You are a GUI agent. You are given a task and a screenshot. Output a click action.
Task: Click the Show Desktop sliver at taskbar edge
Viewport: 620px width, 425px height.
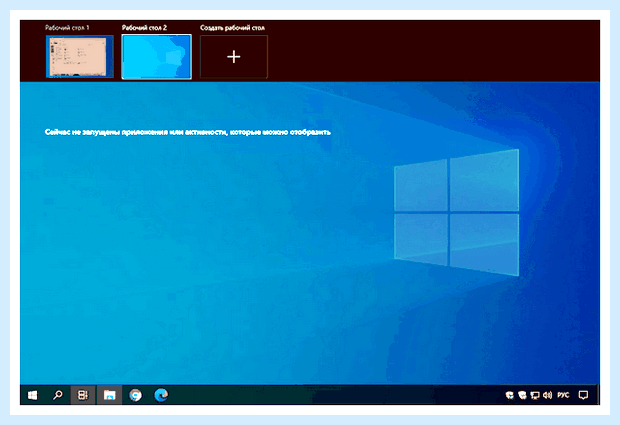[x=598, y=395]
